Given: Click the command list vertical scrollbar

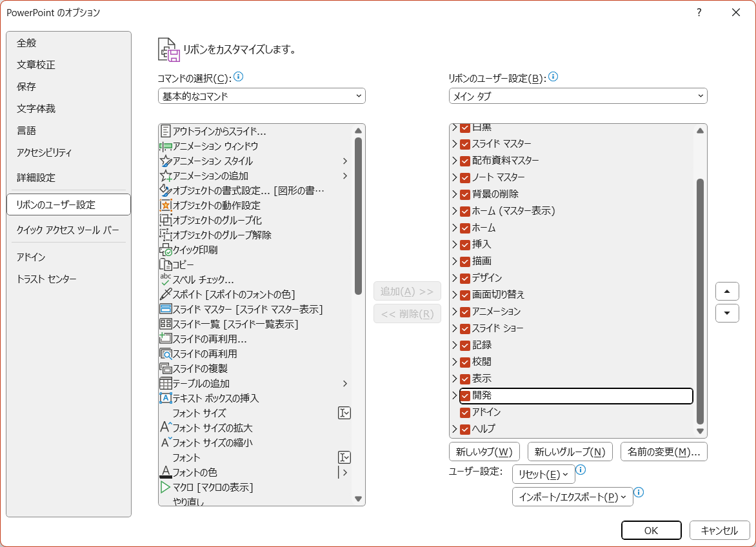Looking at the screenshot, I should [358, 216].
